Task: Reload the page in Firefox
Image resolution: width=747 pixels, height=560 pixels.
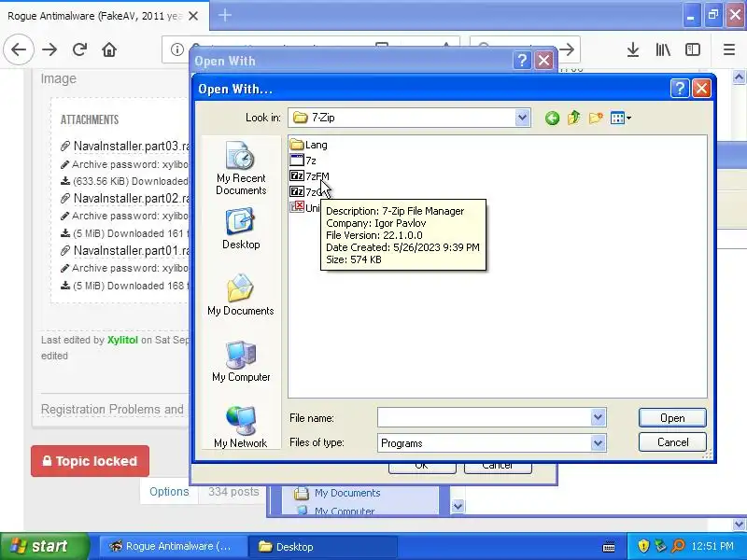Action: (x=79, y=49)
